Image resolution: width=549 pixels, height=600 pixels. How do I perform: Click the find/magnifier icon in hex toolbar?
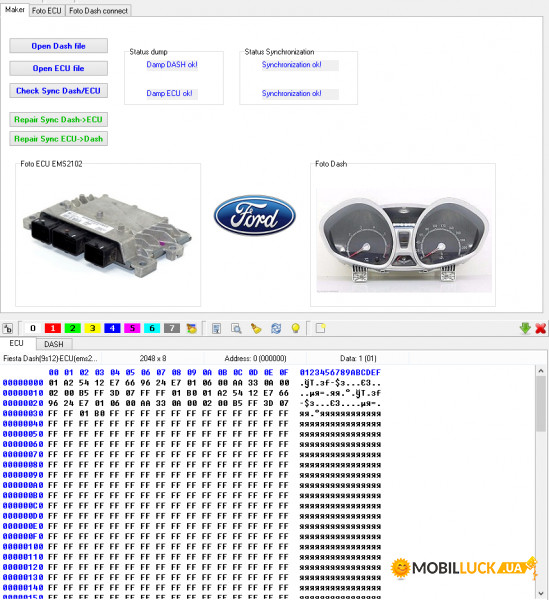[x=236, y=328]
